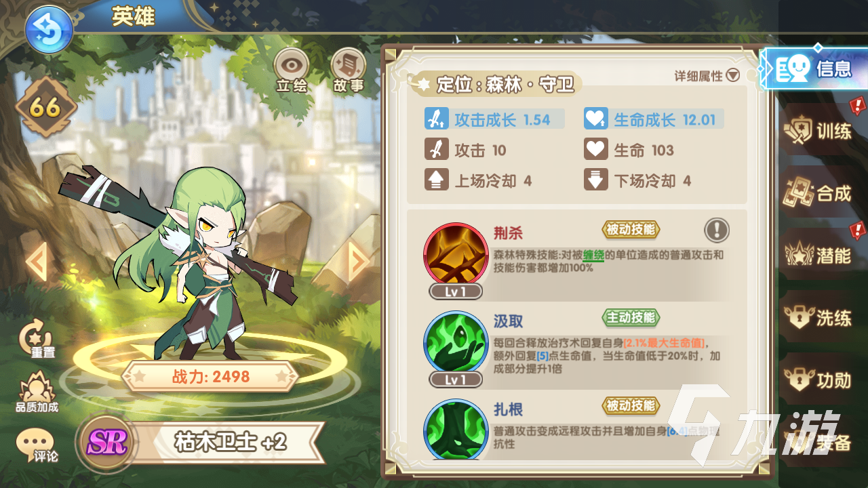Expand the 详细属性 detailed attributes dropdown

pyautogui.click(x=707, y=76)
